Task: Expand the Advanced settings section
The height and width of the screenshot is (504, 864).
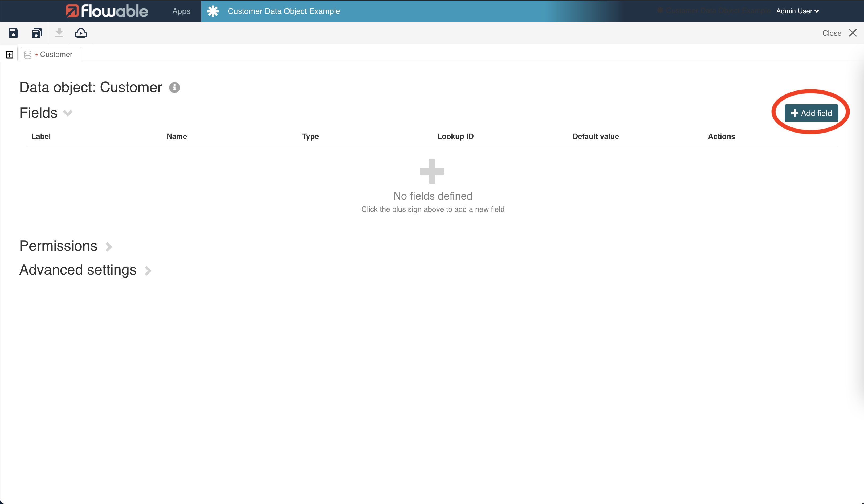Action: coord(148,270)
